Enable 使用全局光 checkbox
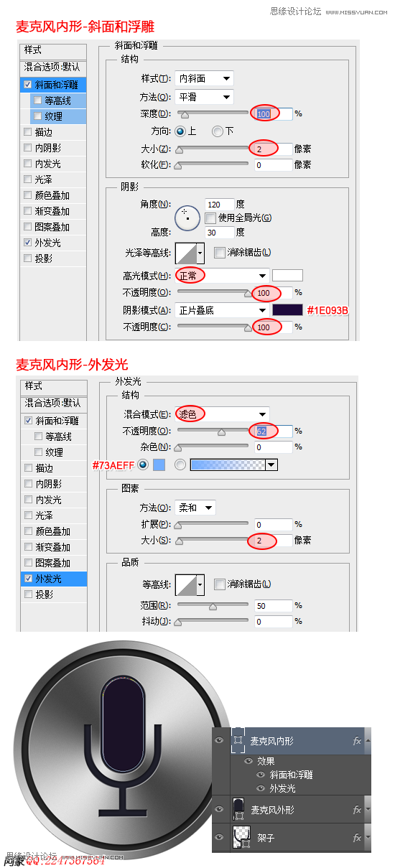395x868 pixels. [210, 218]
